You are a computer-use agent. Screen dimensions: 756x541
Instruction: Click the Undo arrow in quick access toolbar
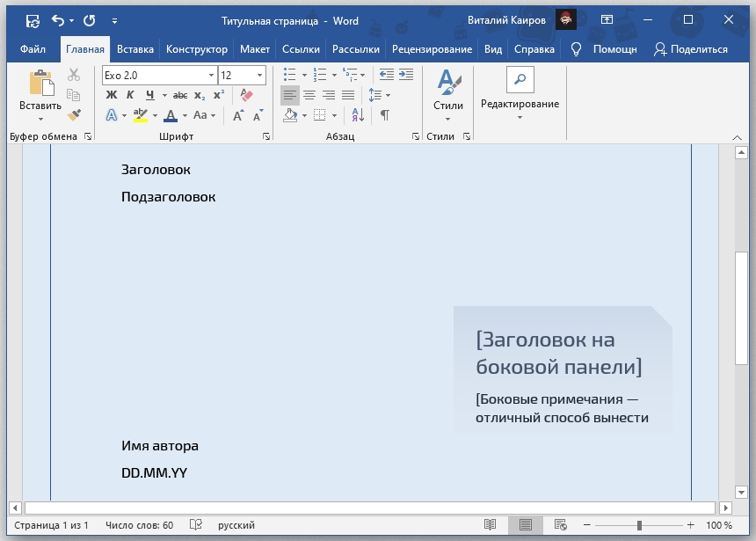click(x=58, y=19)
